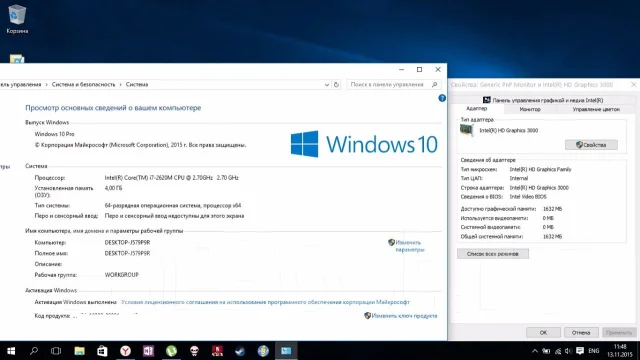Click the Свойства adapter button
640x360 pixels.
(591, 145)
